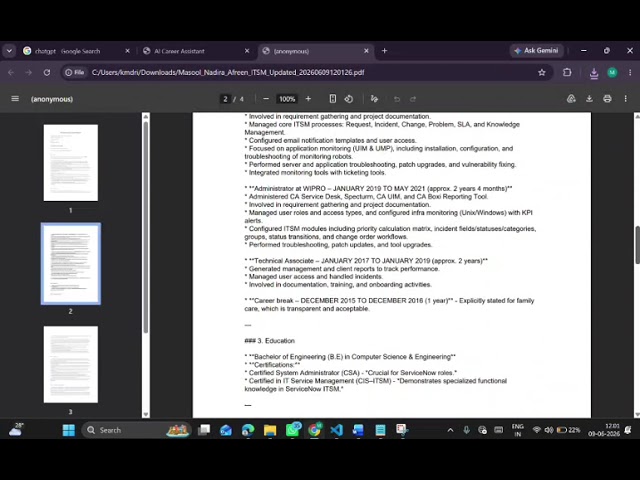Click the Ask Gemini button
This screenshot has width=640, height=480.
click(x=536, y=51)
